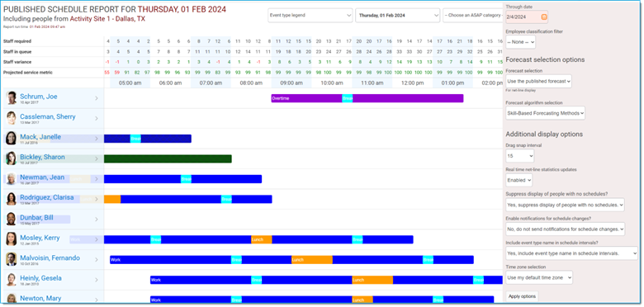This screenshot has height=307, width=644.
Task: Open the Time zone selection dropdown
Action: coord(539,277)
